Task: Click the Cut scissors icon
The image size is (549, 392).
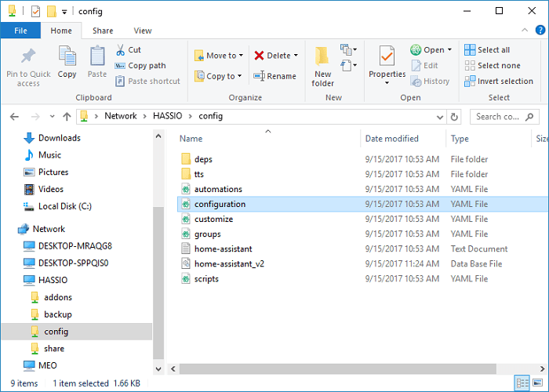Action: [x=121, y=50]
